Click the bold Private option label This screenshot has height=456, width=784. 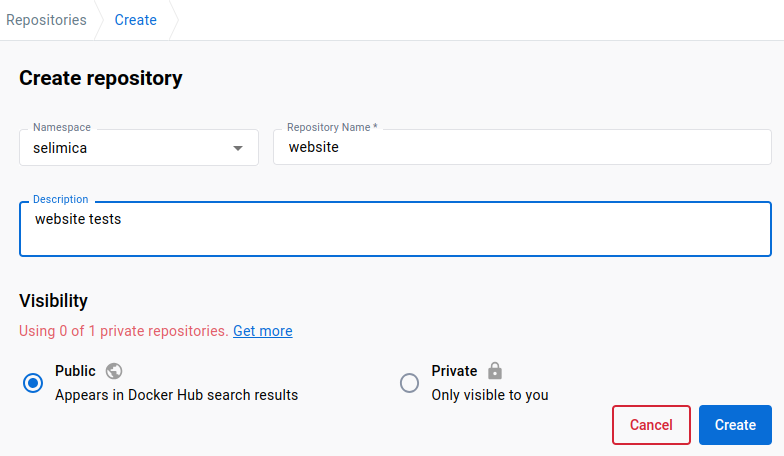[x=454, y=371]
